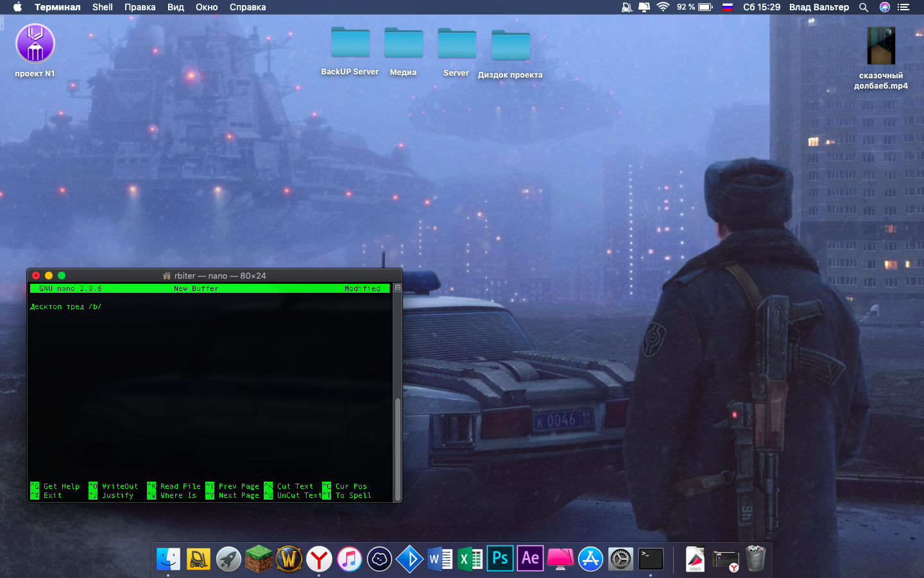Open System Preferences from the Dock
The height and width of the screenshot is (578, 924).
pos(620,559)
